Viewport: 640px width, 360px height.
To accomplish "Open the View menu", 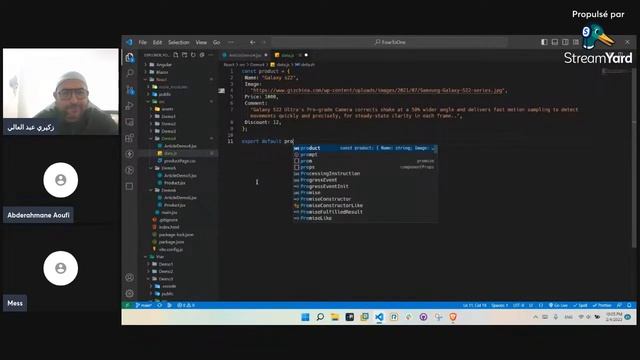I will click(x=201, y=42).
